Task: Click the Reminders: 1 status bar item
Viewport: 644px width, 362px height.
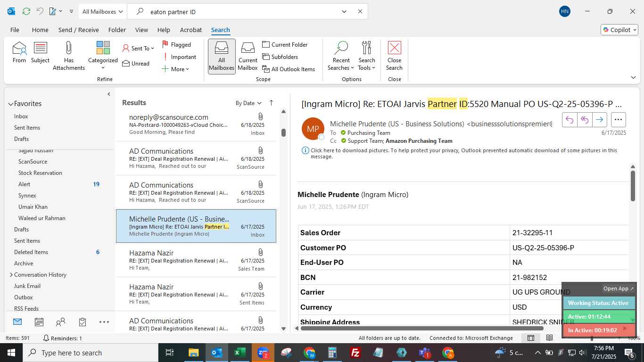Action: click(x=63, y=338)
